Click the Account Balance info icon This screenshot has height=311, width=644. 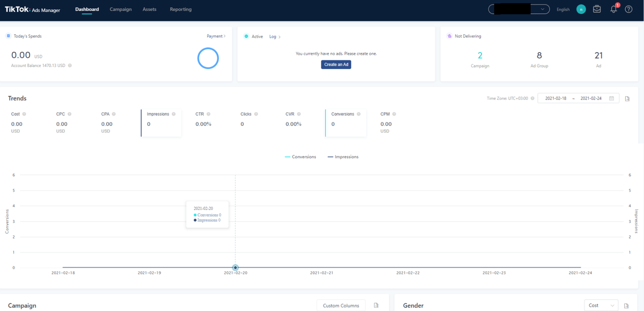pyautogui.click(x=70, y=66)
